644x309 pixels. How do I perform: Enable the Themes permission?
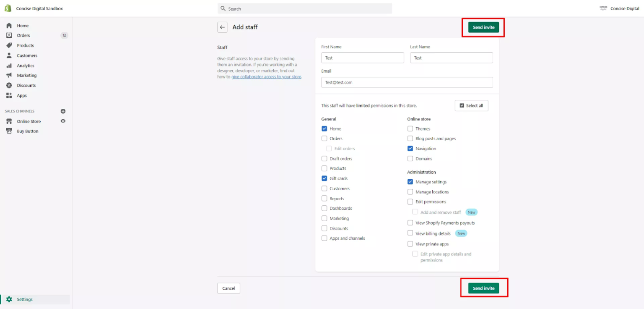(410, 128)
